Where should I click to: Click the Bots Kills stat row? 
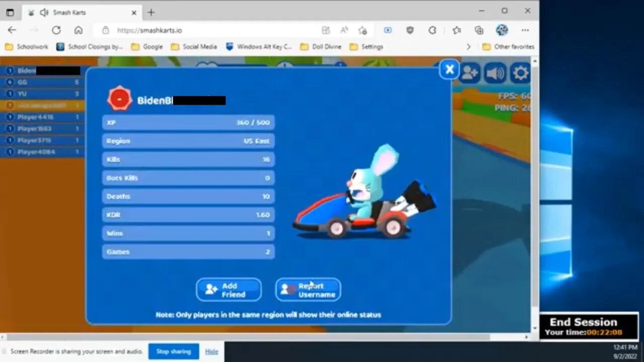[188, 177]
